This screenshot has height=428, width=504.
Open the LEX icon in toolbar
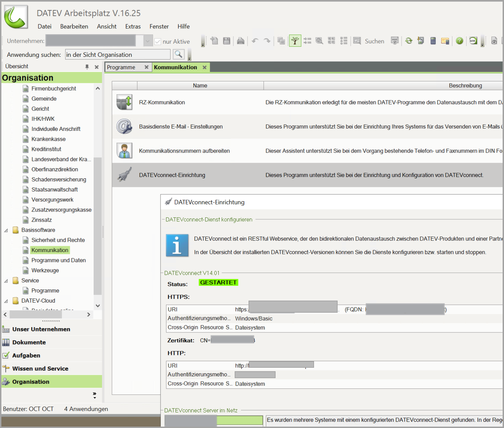click(473, 41)
